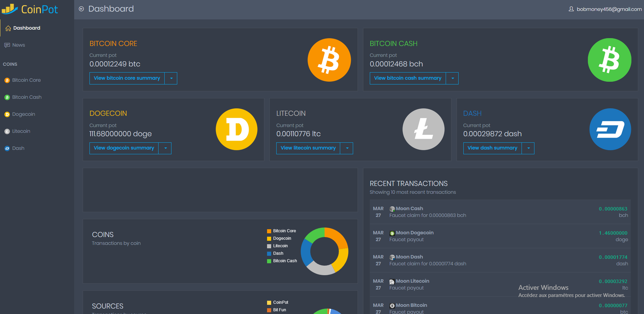Click the user profile icon
Viewport: 644px width, 314px height.
click(571, 9)
